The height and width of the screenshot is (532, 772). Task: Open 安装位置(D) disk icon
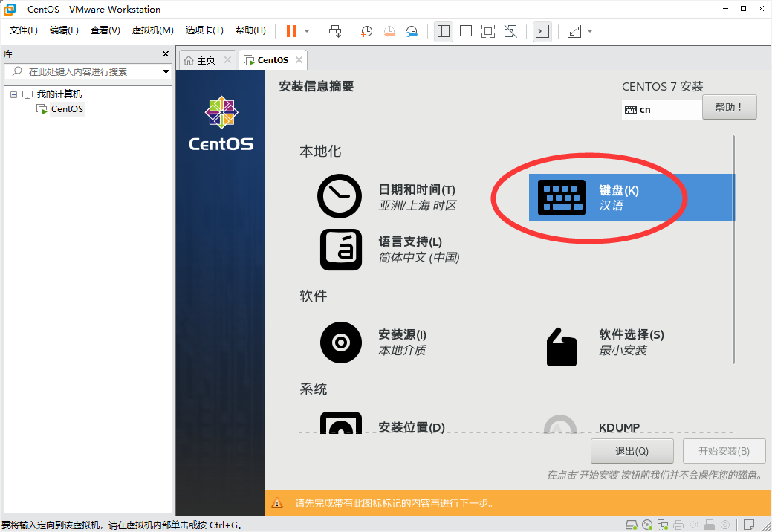pos(341,424)
